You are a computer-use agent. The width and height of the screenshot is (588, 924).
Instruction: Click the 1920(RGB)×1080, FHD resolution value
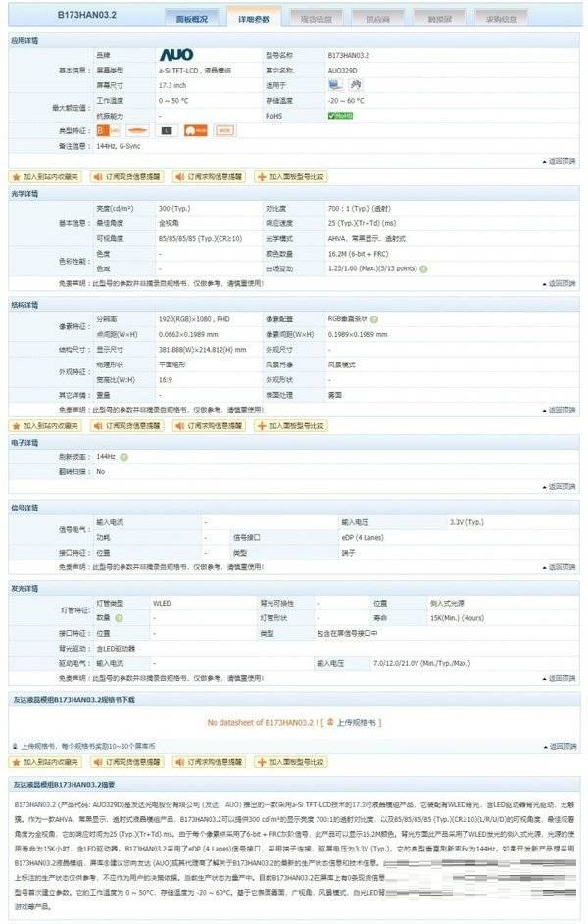tap(194, 319)
